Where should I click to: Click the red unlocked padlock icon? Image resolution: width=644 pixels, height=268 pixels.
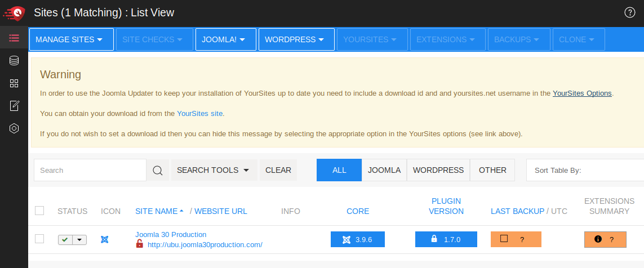point(140,244)
